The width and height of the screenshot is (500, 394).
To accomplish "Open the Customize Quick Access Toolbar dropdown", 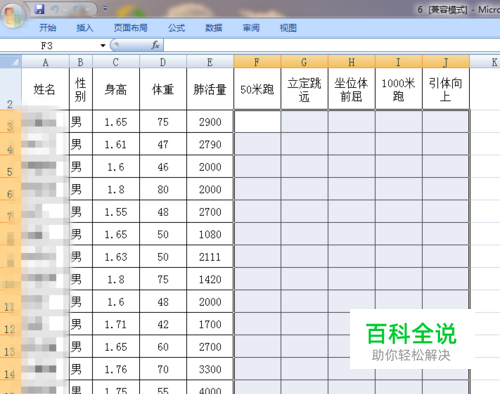I will (x=105, y=9).
